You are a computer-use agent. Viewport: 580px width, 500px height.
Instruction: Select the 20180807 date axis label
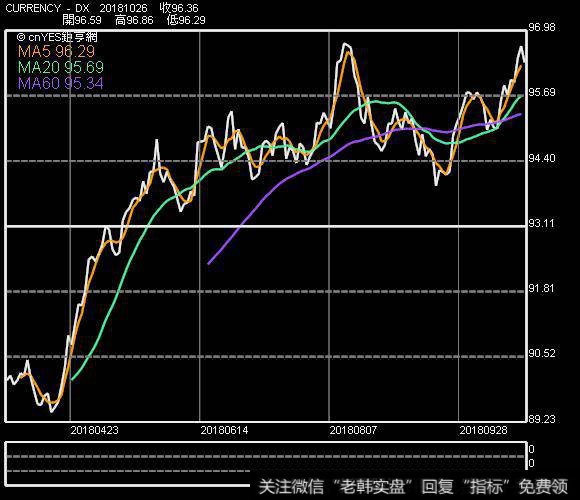tap(353, 430)
